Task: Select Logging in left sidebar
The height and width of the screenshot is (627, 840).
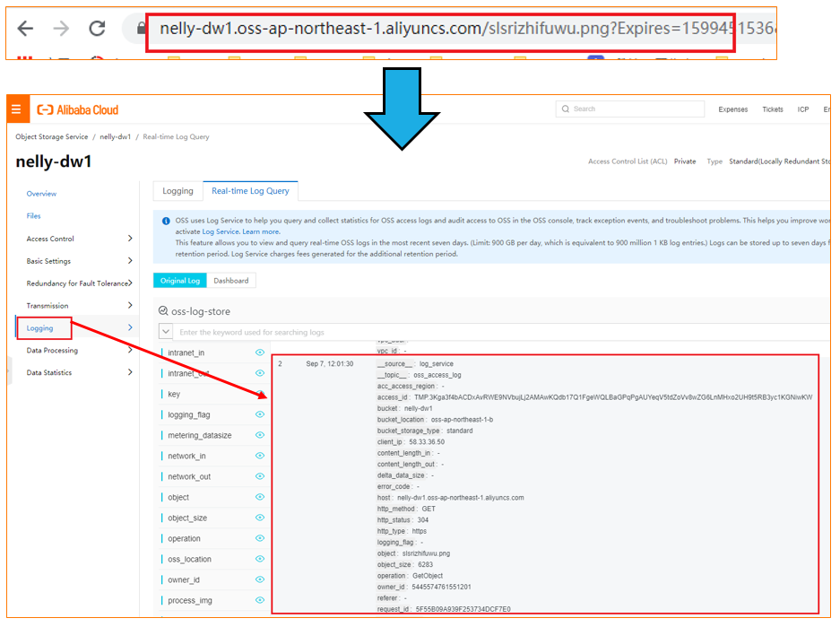Action: (x=39, y=328)
